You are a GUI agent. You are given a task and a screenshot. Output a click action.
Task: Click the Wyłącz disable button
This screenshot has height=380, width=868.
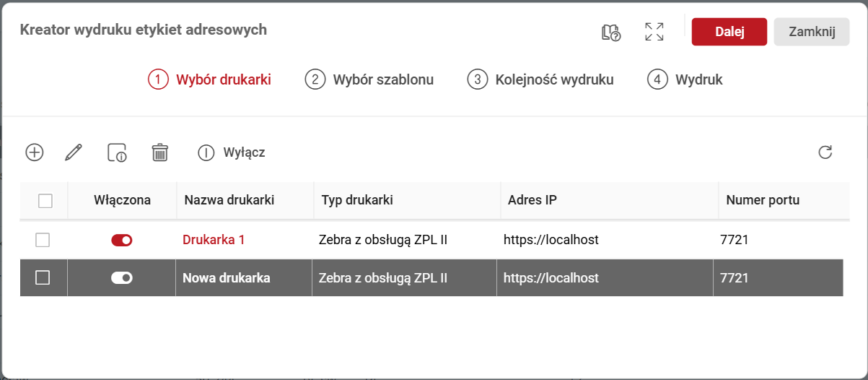click(232, 152)
